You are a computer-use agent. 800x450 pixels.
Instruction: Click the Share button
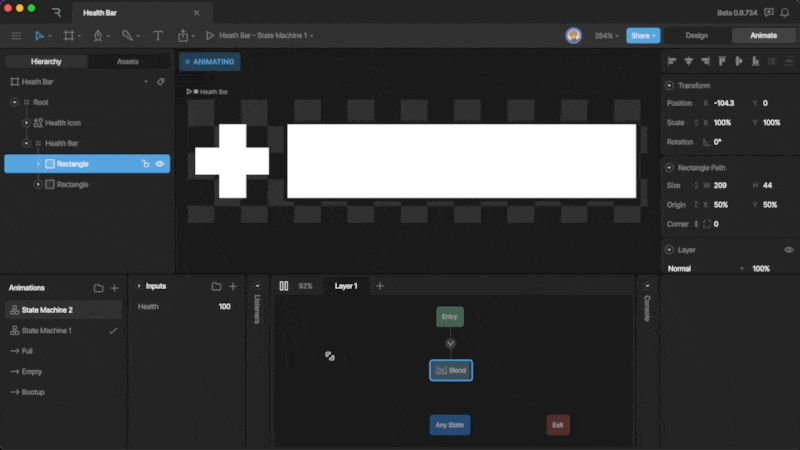(x=643, y=36)
